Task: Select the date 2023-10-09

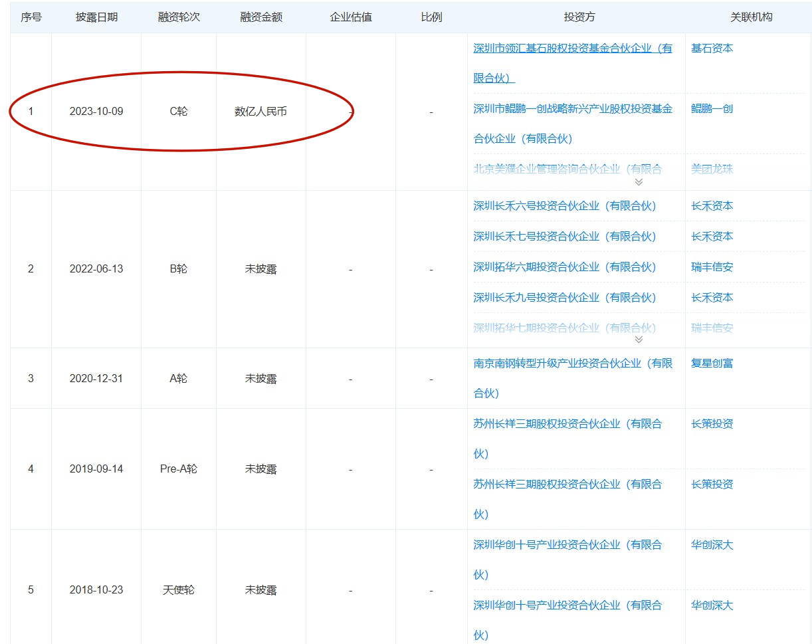Action: coord(96,112)
